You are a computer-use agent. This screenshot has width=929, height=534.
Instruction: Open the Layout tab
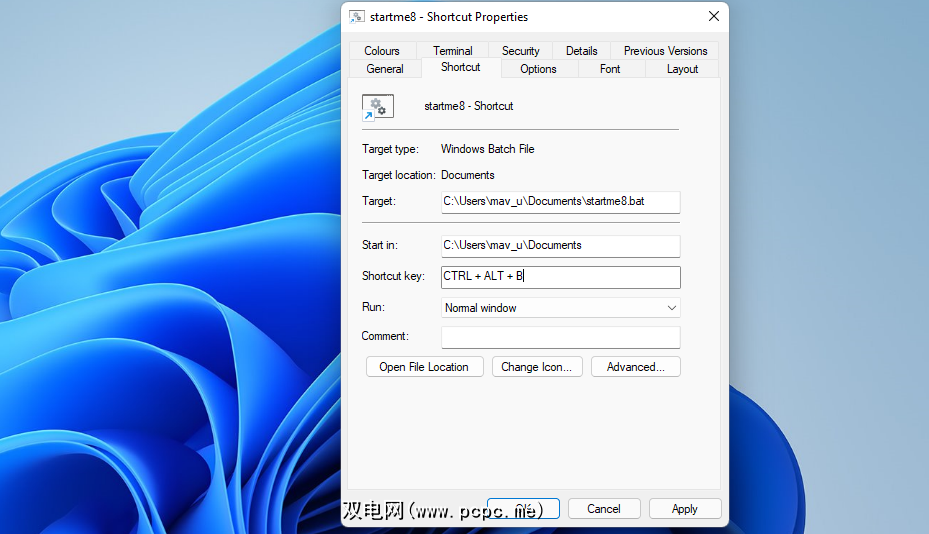click(683, 69)
